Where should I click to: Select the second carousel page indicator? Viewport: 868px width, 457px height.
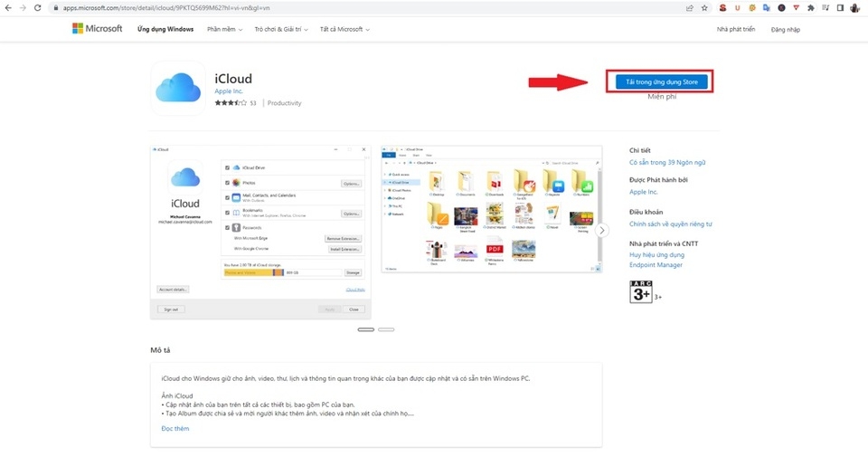point(386,329)
